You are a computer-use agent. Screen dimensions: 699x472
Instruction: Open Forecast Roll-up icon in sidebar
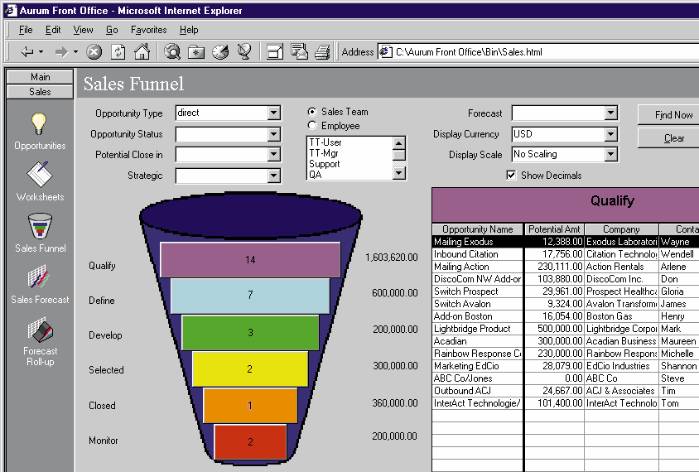(40, 330)
